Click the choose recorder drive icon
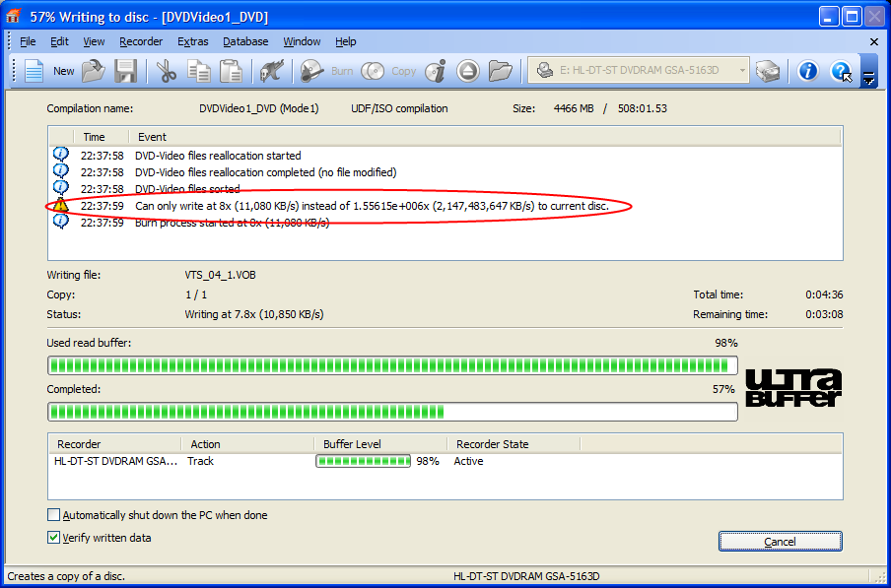Viewport: 891px width, 588px height. 767,71
